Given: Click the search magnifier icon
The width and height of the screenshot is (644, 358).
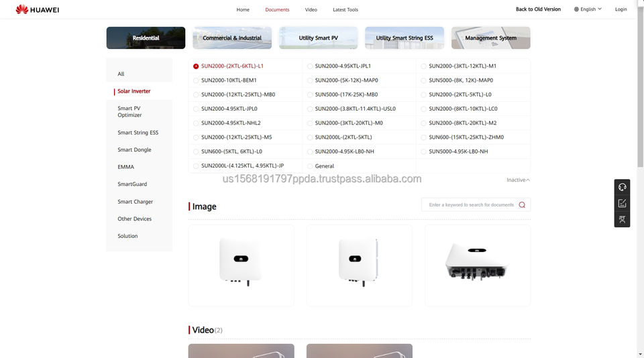Looking at the screenshot, I should 522,205.
